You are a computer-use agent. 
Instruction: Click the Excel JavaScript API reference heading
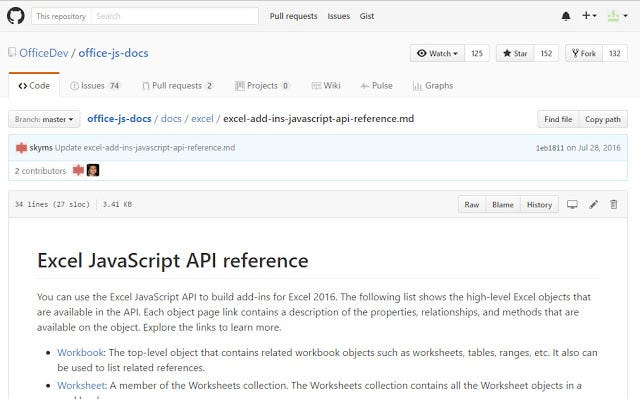pos(173,261)
